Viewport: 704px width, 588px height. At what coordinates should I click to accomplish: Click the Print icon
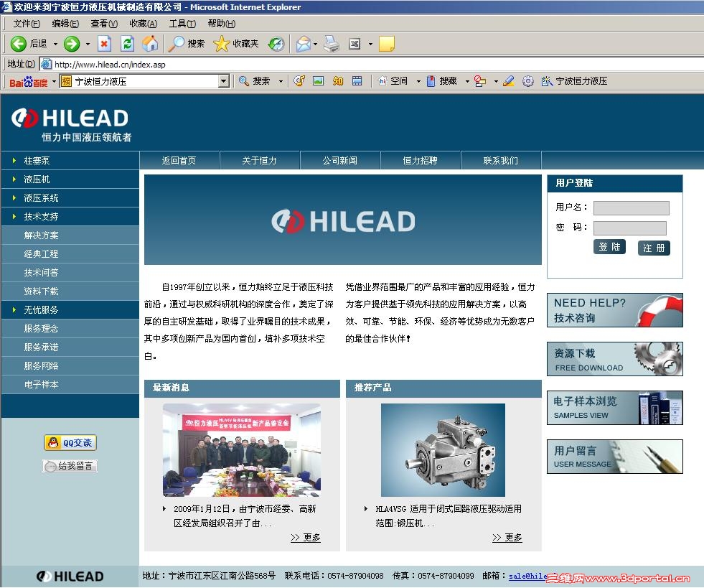332,44
